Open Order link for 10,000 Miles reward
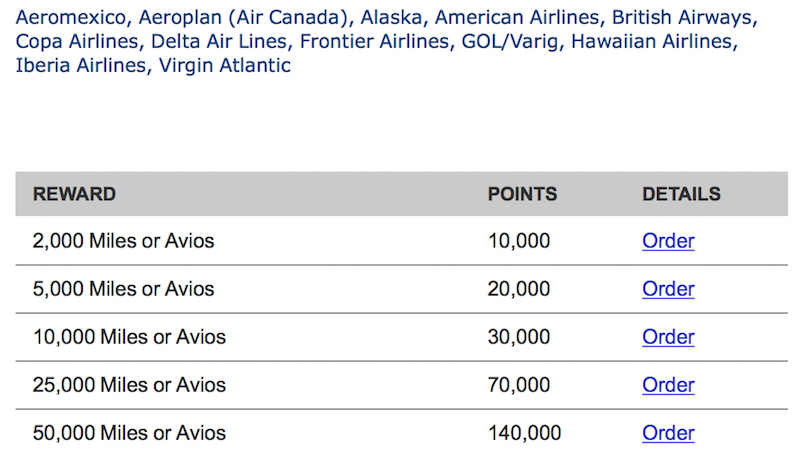This screenshot has height=458, width=800. (668, 337)
